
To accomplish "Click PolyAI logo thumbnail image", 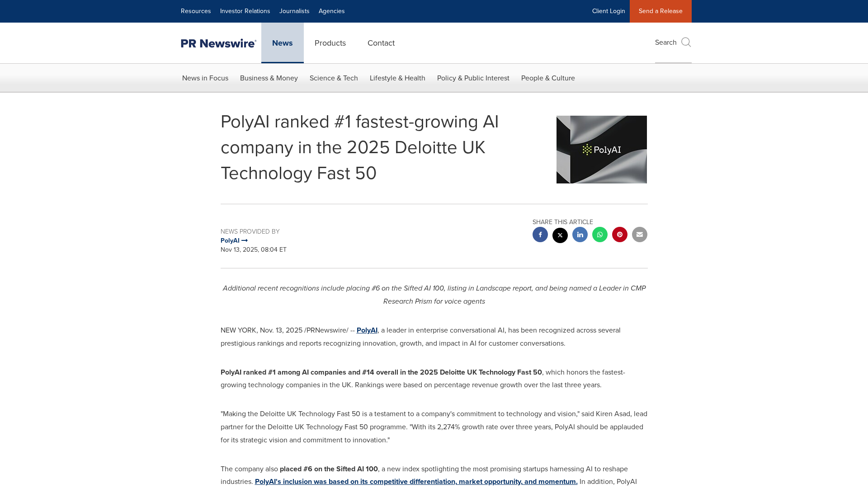I will tap(601, 150).
